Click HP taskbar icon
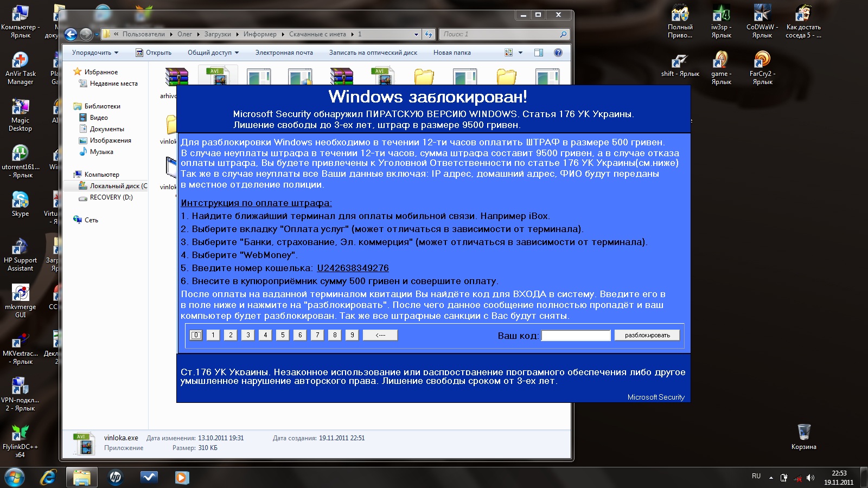Viewport: 868px width, 488px height. (116, 477)
